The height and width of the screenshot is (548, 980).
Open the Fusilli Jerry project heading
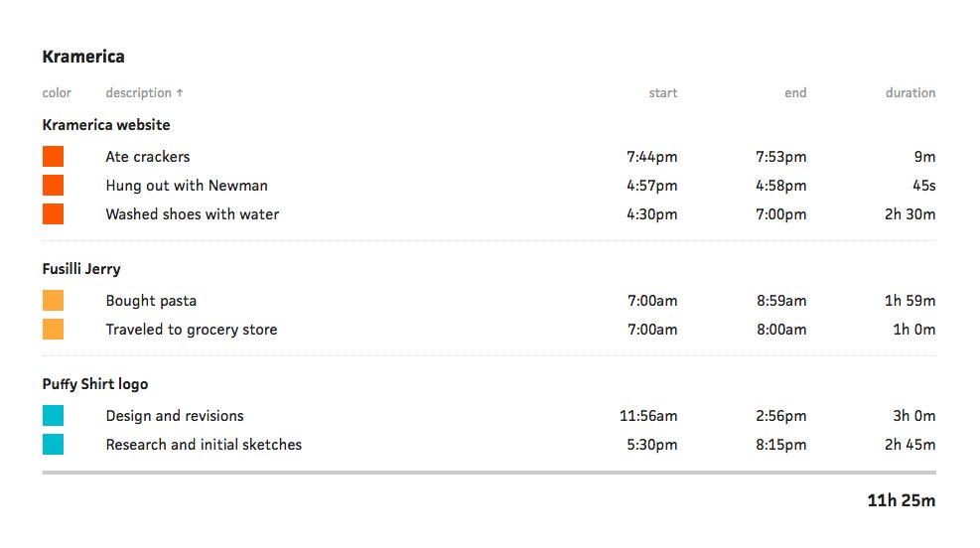coord(81,269)
